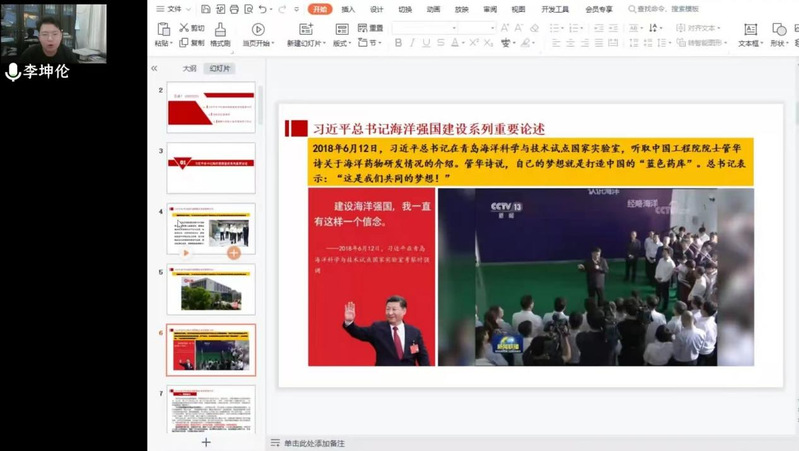Toggle Bold text formatting
This screenshot has height=451, width=799.
coord(398,43)
